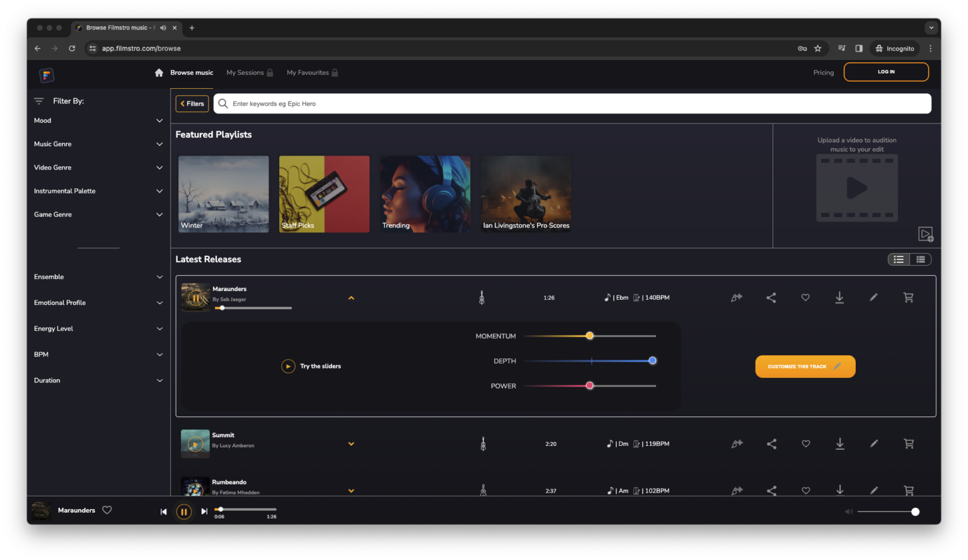Viewport: 968px width, 560px height.
Task: Open the share options for Maraunders
Action: pos(771,297)
